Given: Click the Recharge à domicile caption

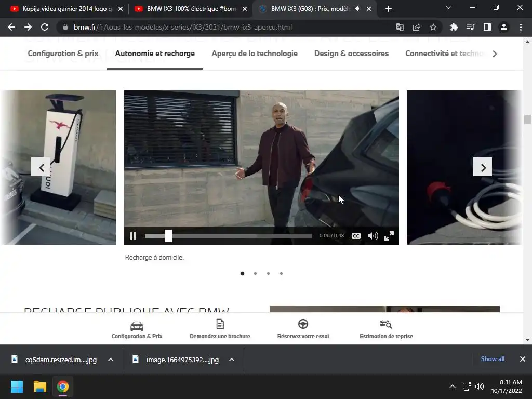Looking at the screenshot, I should pos(154,258).
